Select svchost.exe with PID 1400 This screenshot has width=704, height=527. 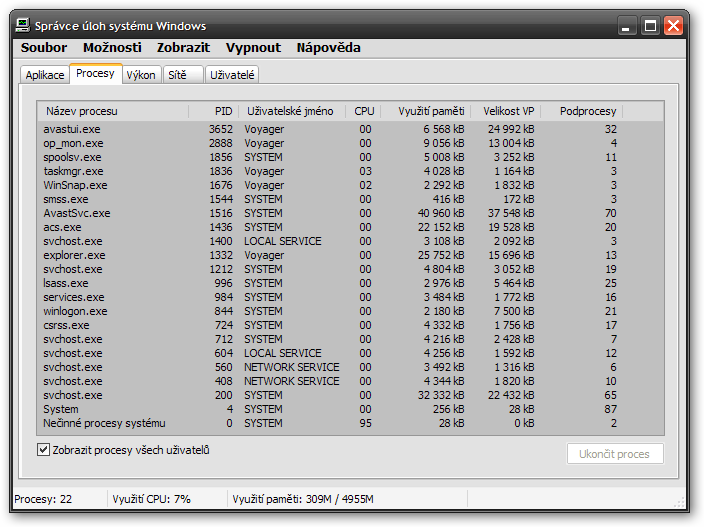click(x=350, y=241)
